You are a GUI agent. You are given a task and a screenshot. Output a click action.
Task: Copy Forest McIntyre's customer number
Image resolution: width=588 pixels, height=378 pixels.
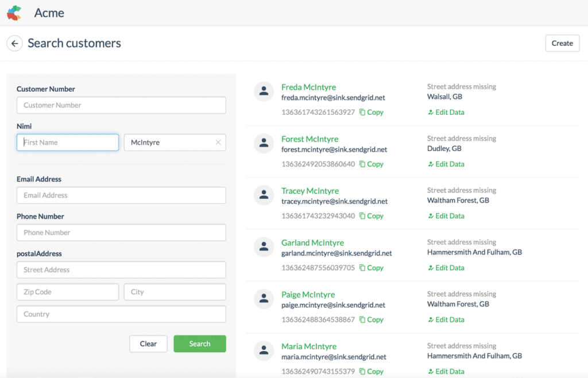pyautogui.click(x=372, y=164)
